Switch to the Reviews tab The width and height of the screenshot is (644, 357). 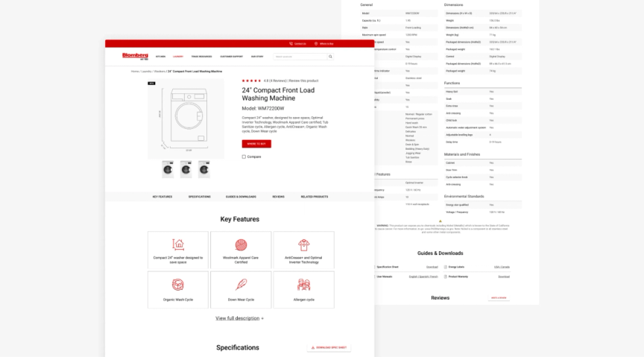[x=279, y=197]
